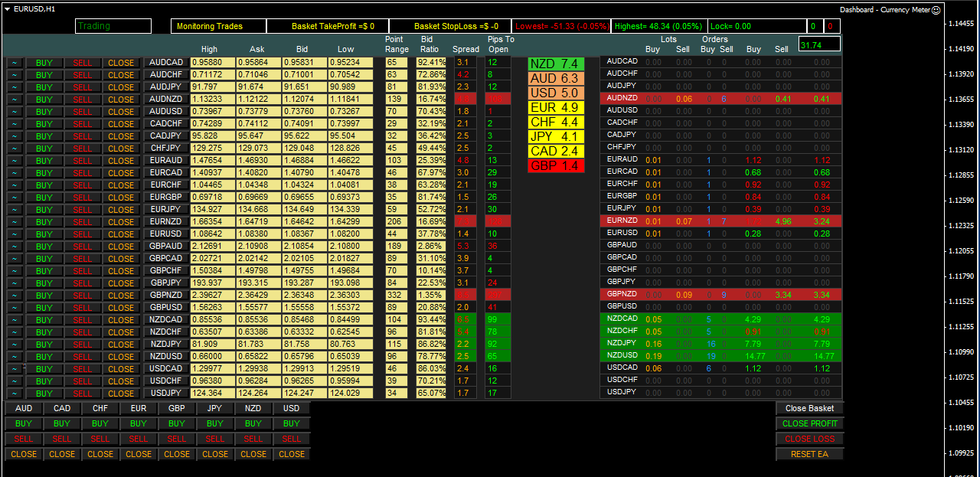Click the red 0 counter box at top right

832,26
